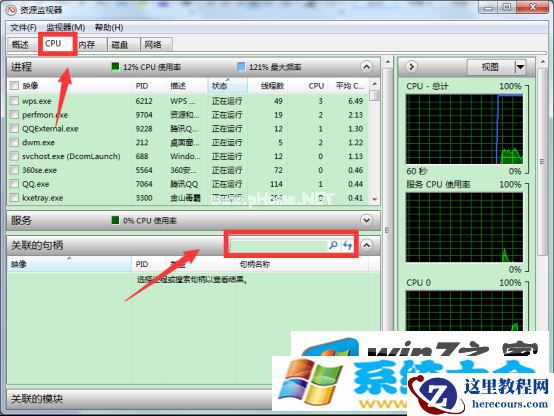The width and height of the screenshot is (554, 416).
Task: Collapse graph pane with round arrow button
Action: click(x=411, y=66)
